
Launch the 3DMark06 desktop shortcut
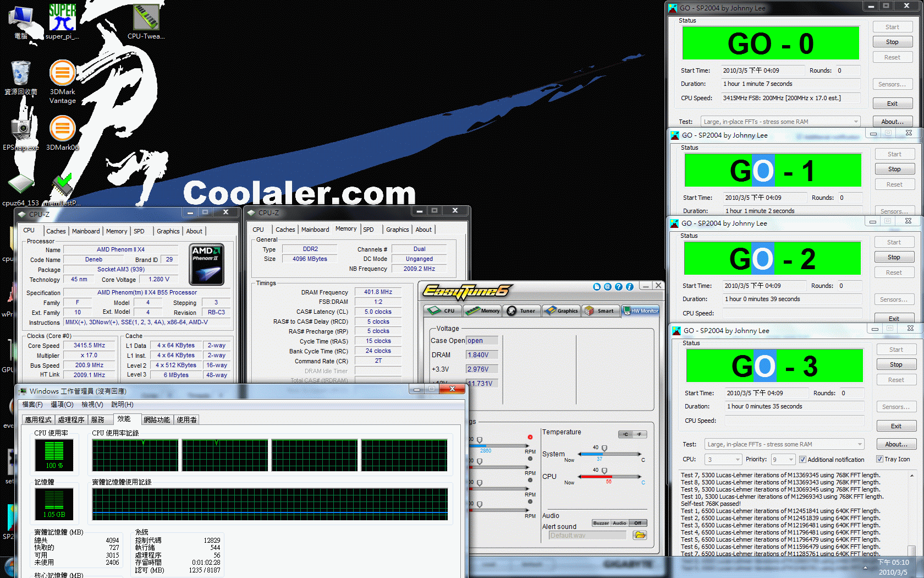[63, 133]
